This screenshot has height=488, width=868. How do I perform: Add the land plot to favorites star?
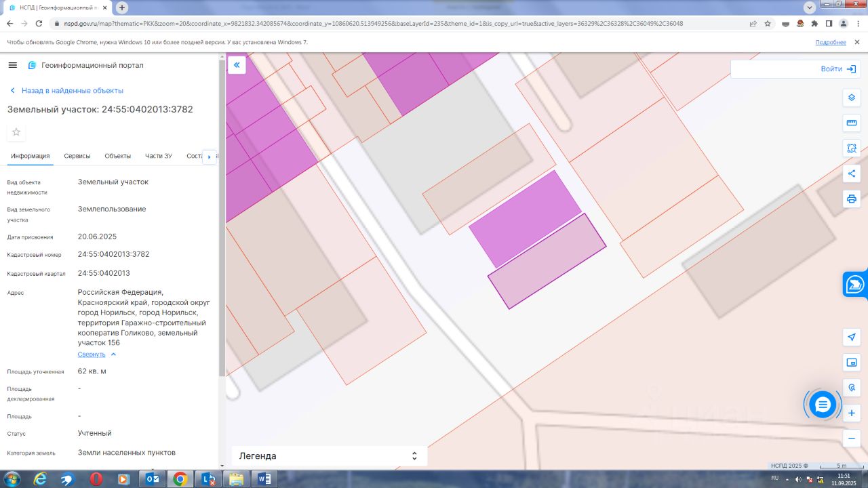pyautogui.click(x=16, y=132)
